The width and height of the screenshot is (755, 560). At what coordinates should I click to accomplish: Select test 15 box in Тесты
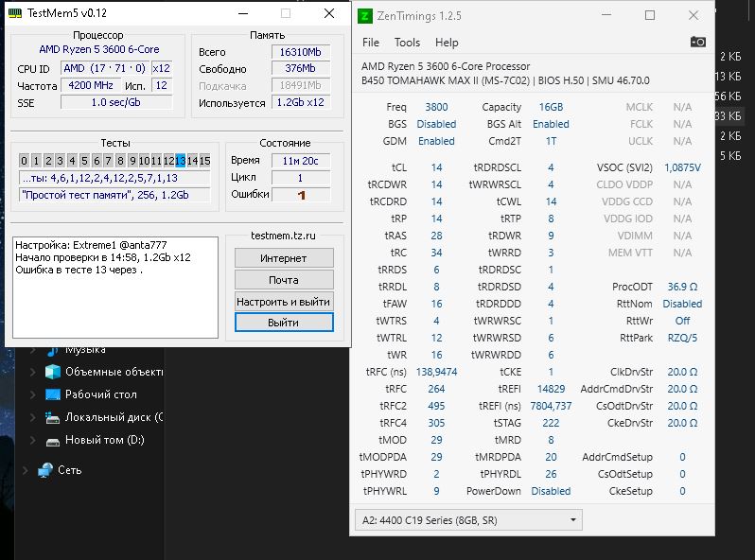point(204,161)
